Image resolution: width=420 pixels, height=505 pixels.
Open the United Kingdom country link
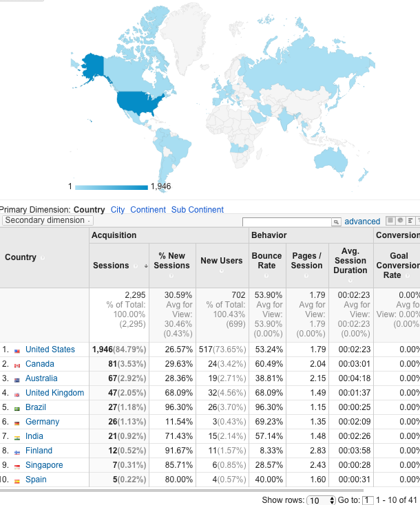tap(55, 393)
